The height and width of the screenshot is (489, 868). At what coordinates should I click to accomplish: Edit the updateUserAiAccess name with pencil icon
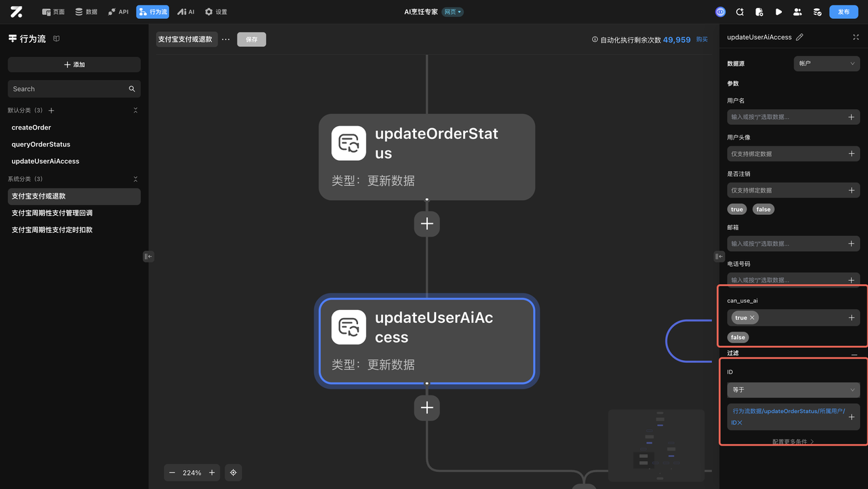point(800,37)
